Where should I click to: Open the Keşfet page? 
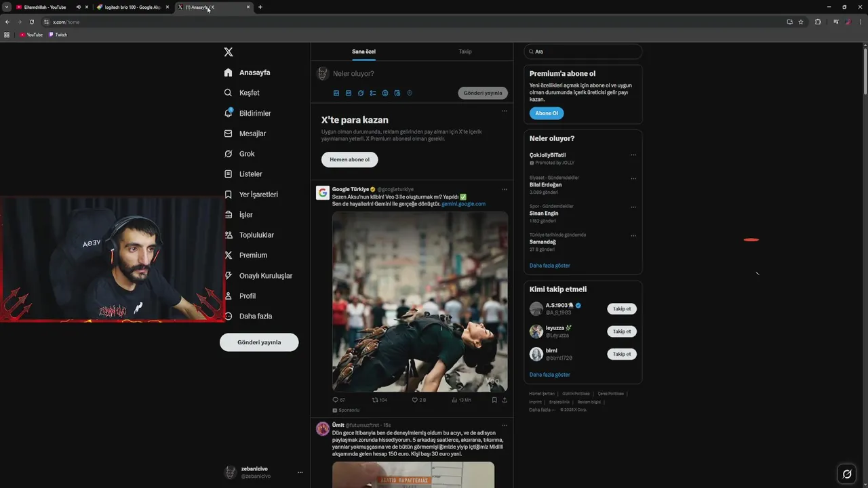point(242,93)
